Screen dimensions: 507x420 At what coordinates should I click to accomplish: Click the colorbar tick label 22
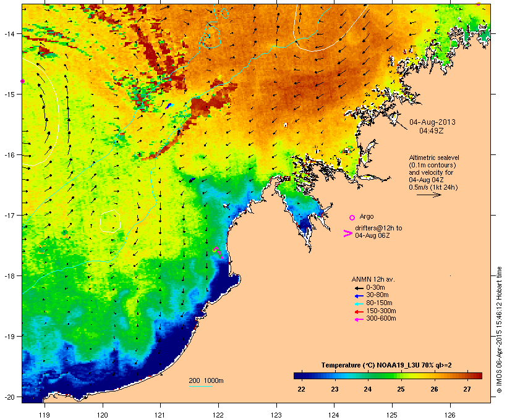[x=301, y=389]
